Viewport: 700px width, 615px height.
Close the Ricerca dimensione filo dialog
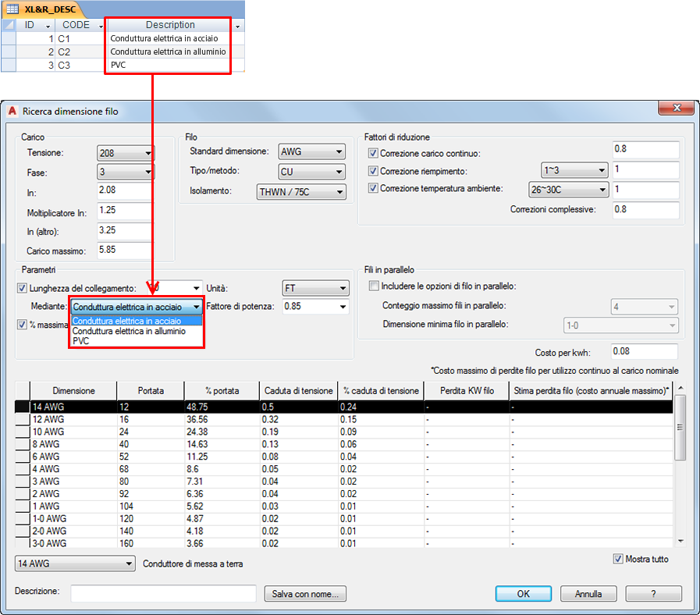click(676, 108)
